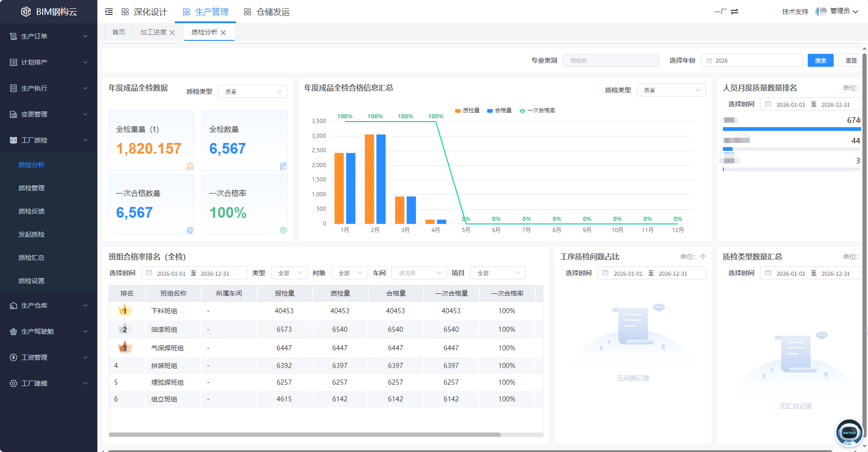This screenshot has height=452, width=868.
Task: Expand the 计划排产 menu chevron
Action: coord(85,62)
